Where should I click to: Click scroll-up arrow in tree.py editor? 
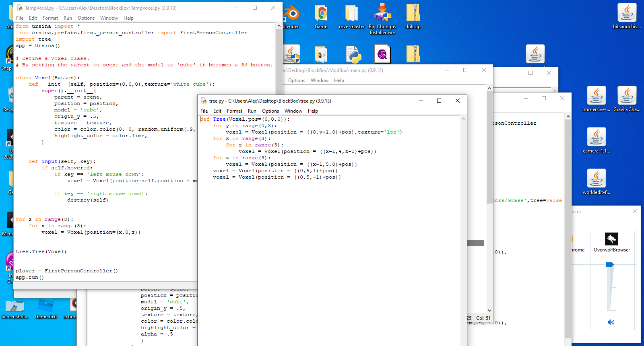tap(463, 119)
